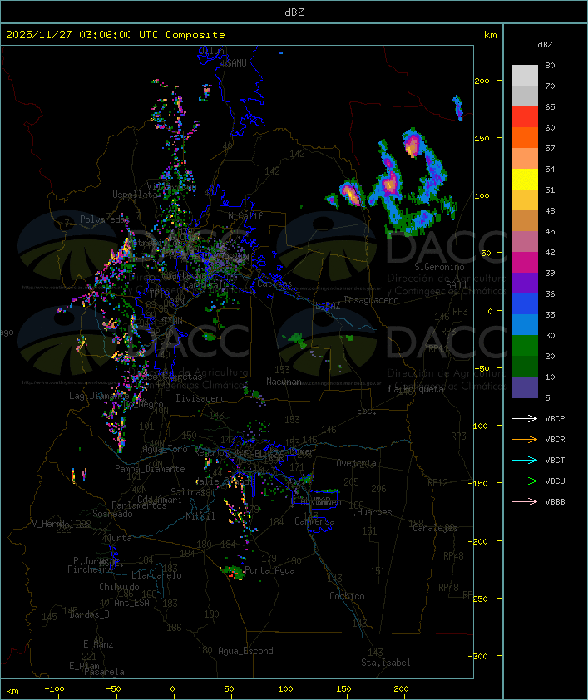Select the Desaguadero label
588x700 pixels.
point(371,300)
